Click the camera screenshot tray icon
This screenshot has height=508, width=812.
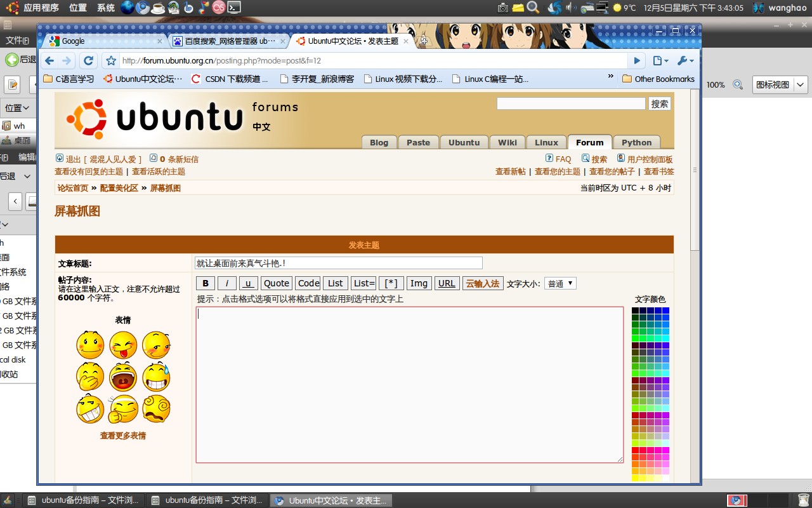[x=503, y=8]
